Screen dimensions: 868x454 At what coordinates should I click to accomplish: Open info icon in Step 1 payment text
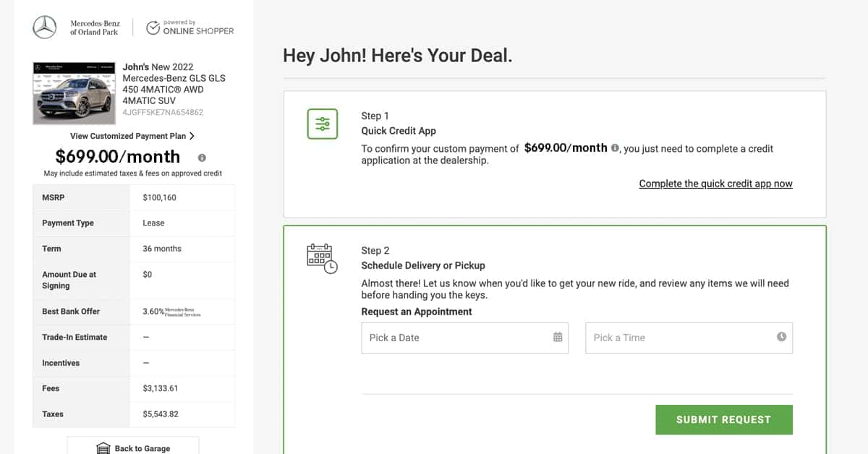[615, 147]
